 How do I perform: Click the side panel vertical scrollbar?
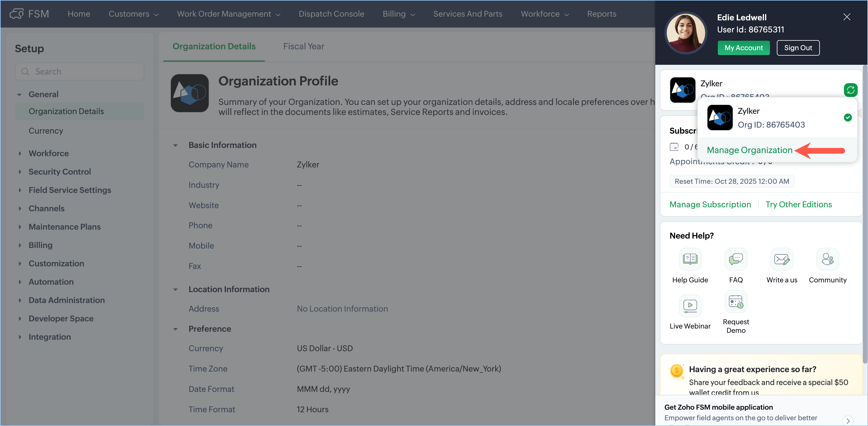(x=865, y=216)
